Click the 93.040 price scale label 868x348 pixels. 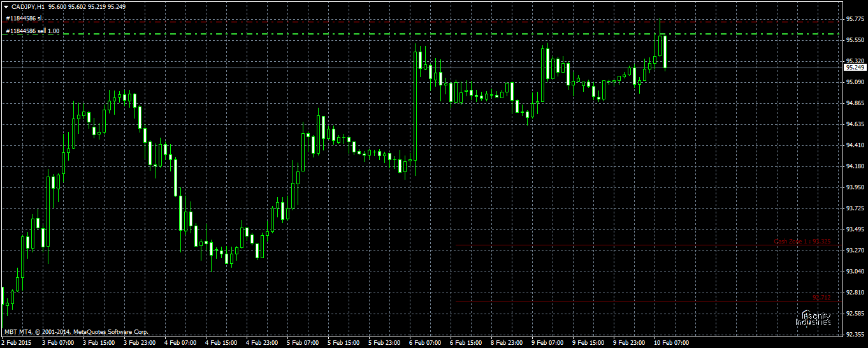coord(855,272)
